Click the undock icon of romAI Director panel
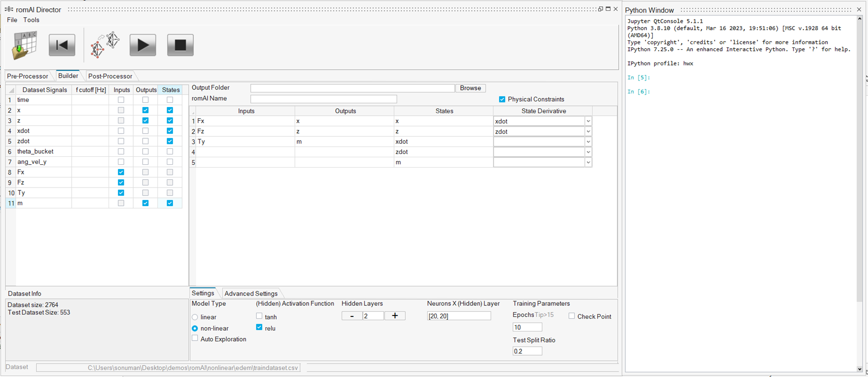This screenshot has height=377, width=868. coord(600,9)
